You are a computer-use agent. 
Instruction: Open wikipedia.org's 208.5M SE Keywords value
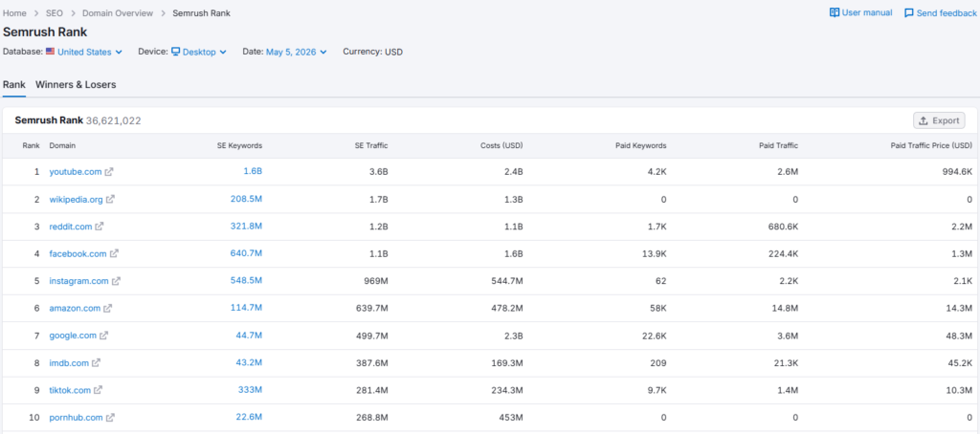tap(246, 199)
